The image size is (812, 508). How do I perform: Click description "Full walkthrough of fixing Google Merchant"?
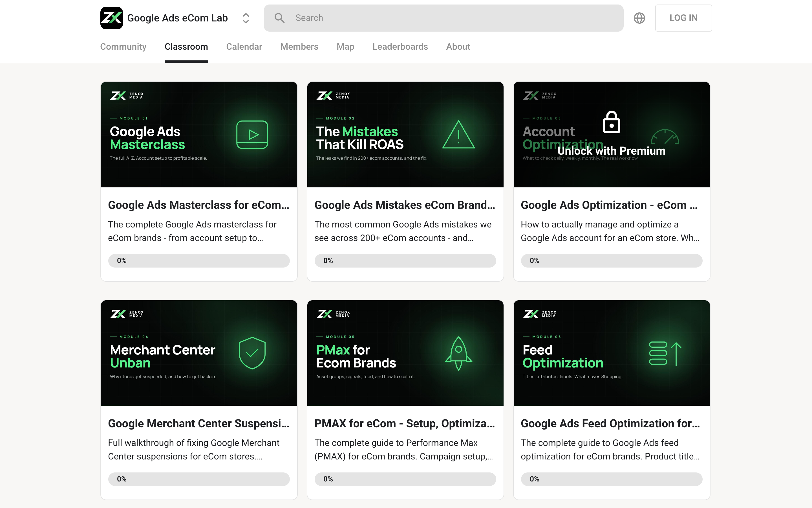coord(194,443)
